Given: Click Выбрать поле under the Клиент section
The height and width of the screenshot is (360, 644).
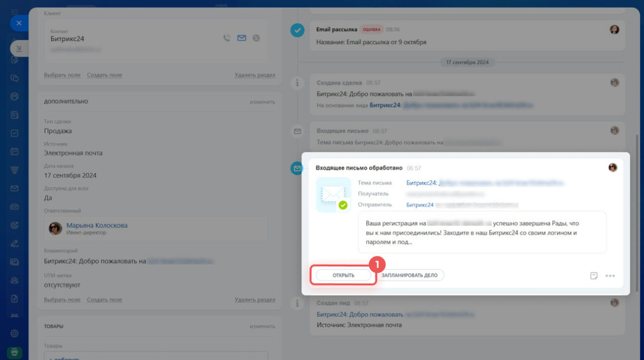Looking at the screenshot, I should [x=62, y=75].
